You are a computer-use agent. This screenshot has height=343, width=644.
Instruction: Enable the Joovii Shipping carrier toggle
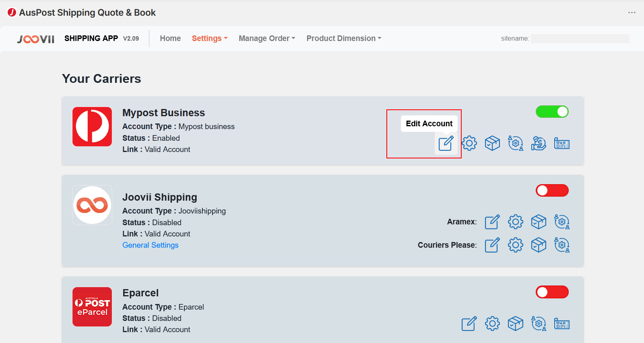552,191
